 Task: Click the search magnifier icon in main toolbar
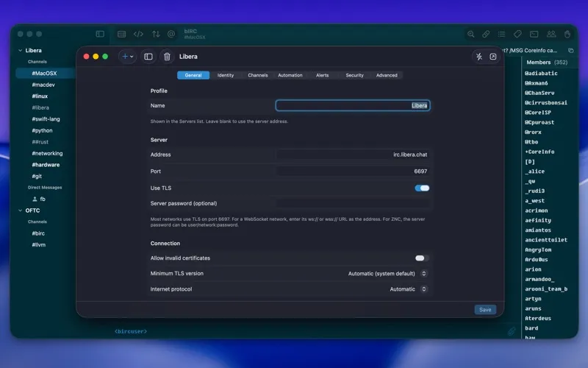point(470,34)
